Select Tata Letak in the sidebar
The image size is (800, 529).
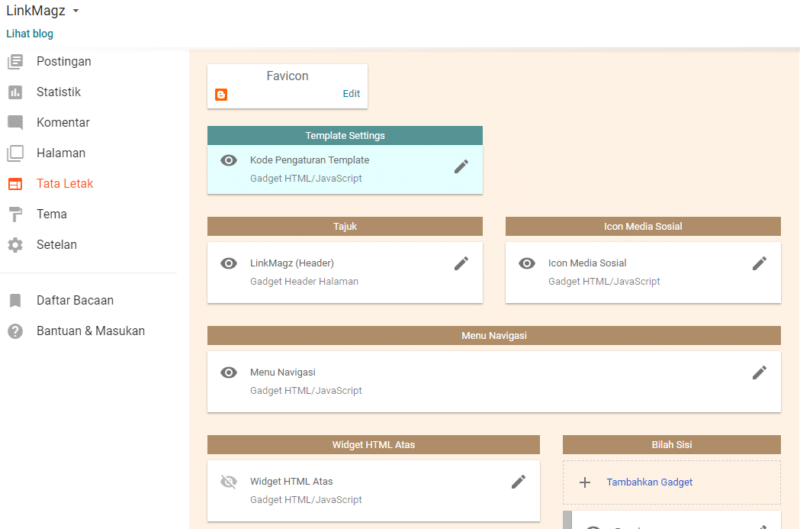65,184
